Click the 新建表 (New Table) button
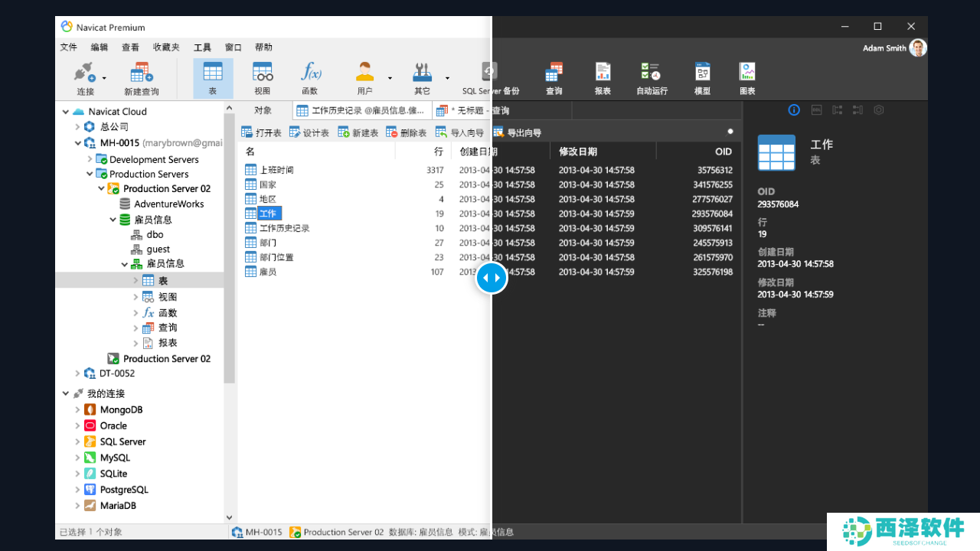Image resolution: width=980 pixels, height=551 pixels. point(358,132)
